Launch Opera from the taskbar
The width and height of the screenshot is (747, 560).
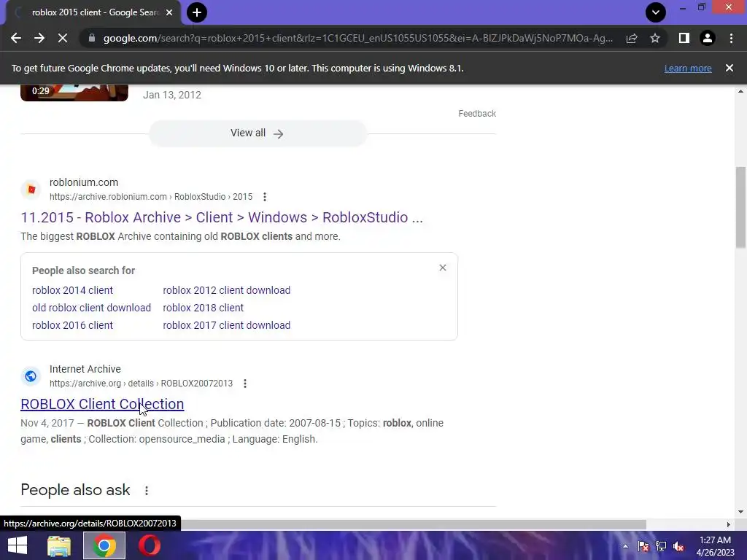pyautogui.click(x=149, y=545)
